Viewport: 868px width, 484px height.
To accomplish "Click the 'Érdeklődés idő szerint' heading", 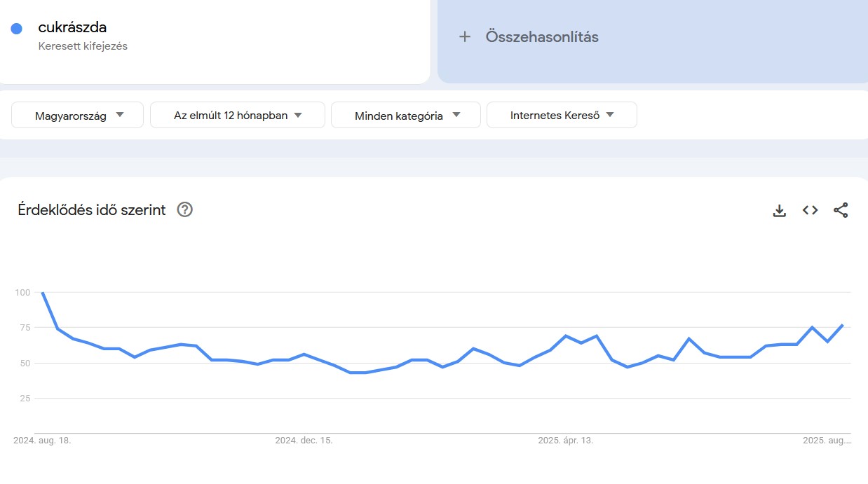I will (91, 209).
